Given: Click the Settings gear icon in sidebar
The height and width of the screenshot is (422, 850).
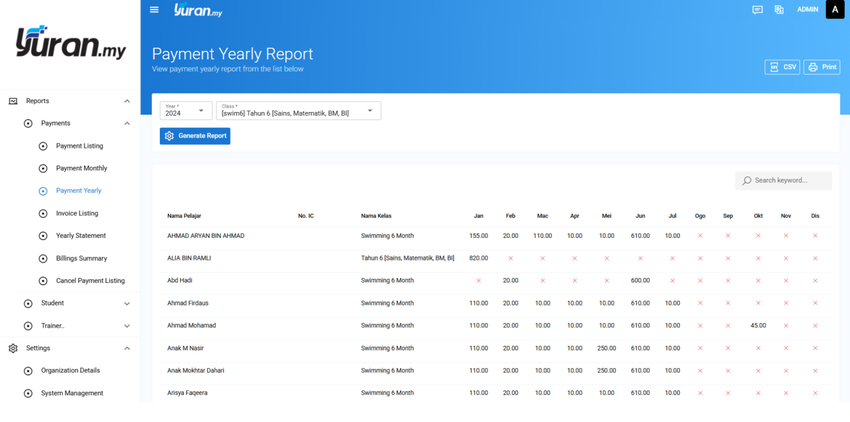Looking at the screenshot, I should (13, 348).
